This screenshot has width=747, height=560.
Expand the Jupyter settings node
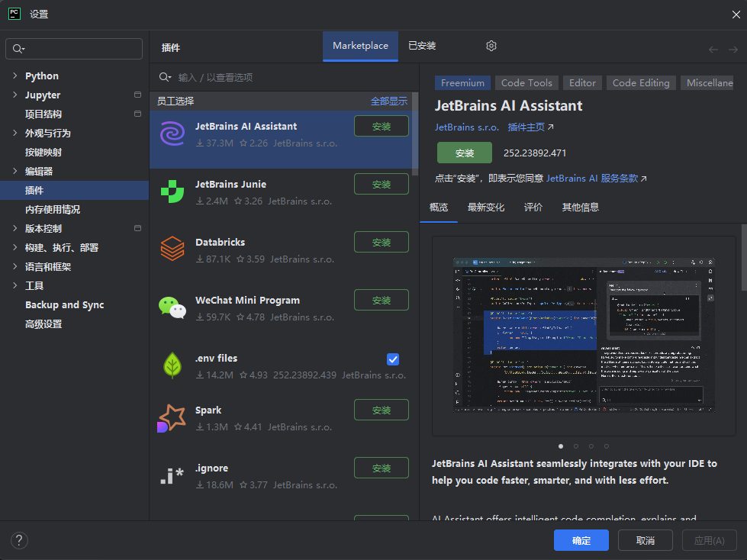14,95
